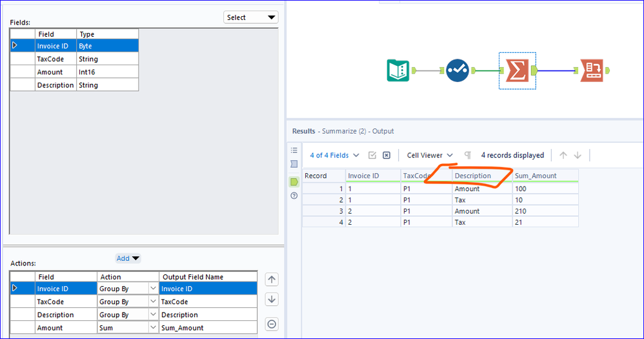This screenshot has height=339, width=644.
Task: Open the Add actions dropdown
Action: pos(128,258)
